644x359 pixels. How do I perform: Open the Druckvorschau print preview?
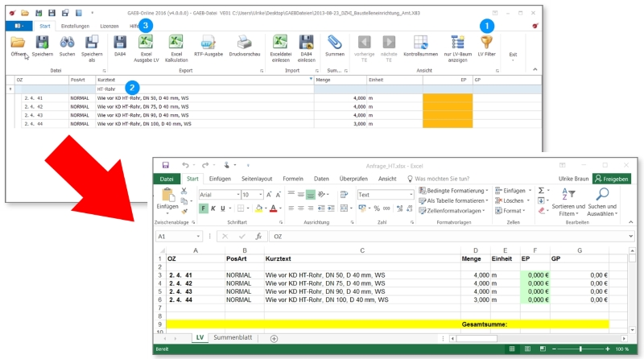[244, 43]
